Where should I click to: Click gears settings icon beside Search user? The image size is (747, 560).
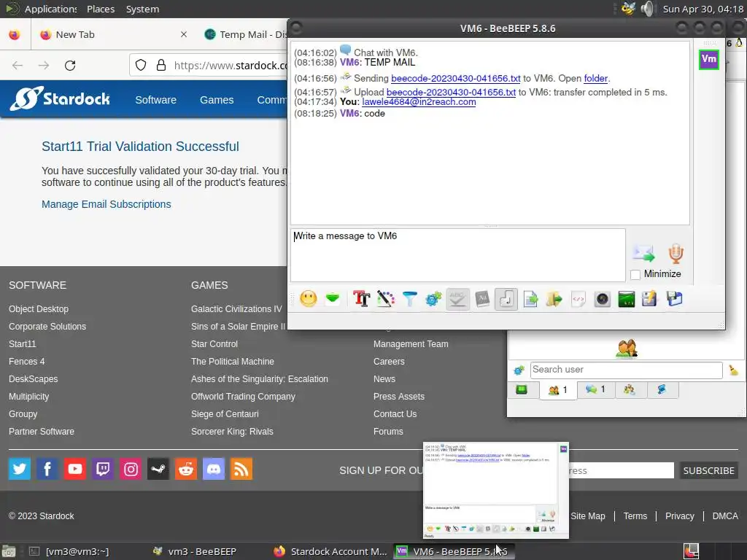519,370
